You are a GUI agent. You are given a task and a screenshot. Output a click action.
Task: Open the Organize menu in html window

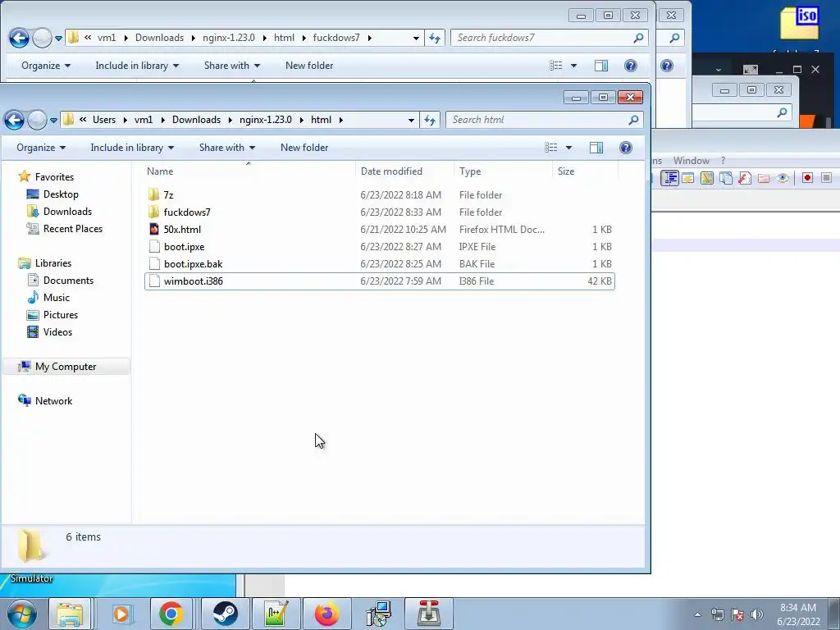[41, 148]
